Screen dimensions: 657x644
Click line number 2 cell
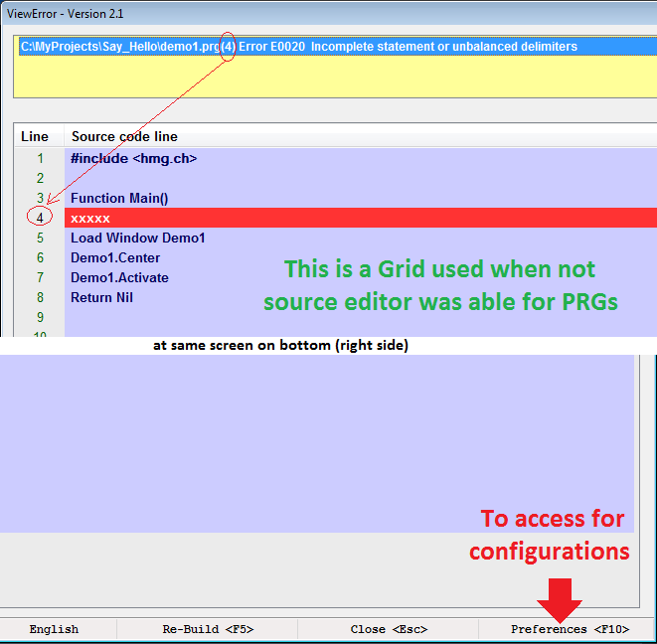(40, 178)
